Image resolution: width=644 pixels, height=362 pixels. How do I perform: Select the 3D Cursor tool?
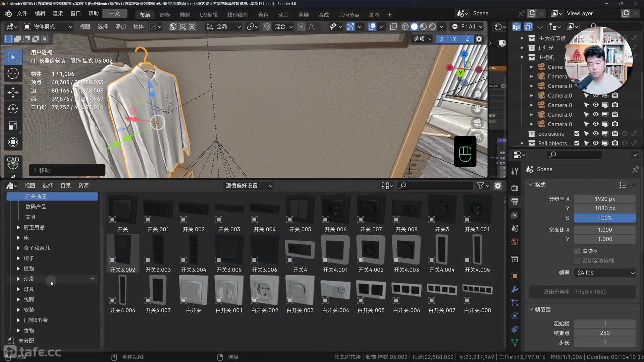(13, 73)
